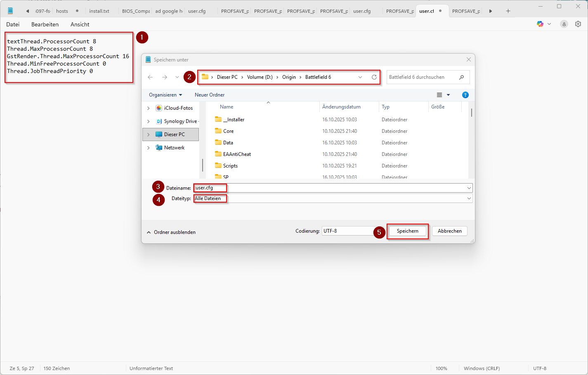The height and width of the screenshot is (375, 588).
Task: Switch to the install.txt tab
Action: click(99, 11)
